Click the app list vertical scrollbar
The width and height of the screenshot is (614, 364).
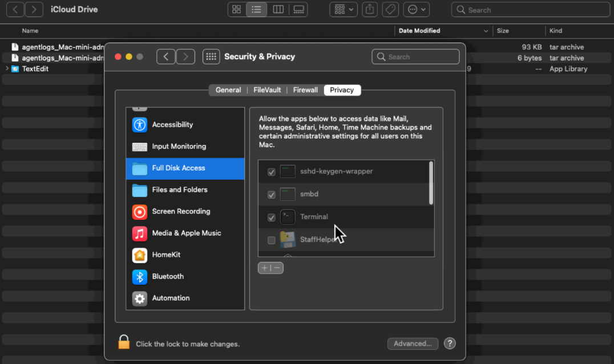[x=431, y=183]
